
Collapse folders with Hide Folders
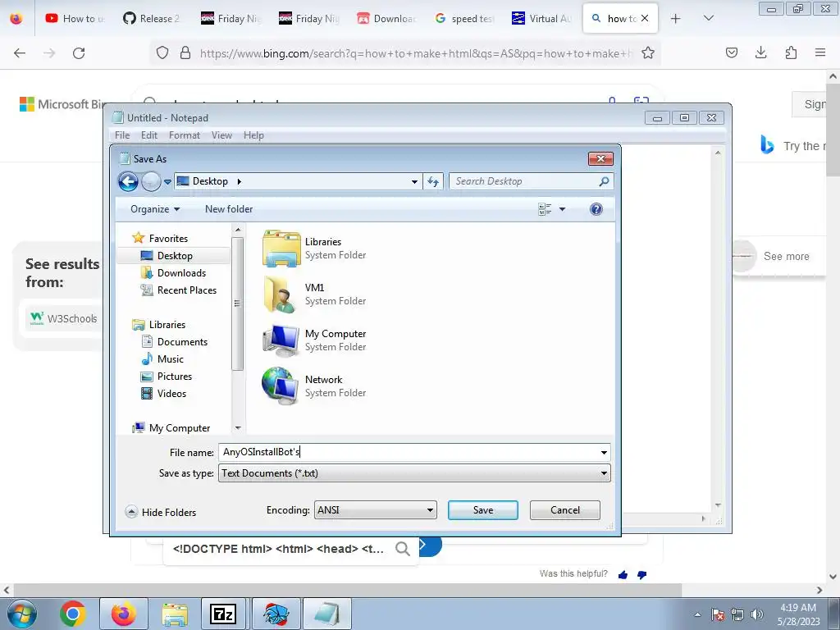coord(161,512)
